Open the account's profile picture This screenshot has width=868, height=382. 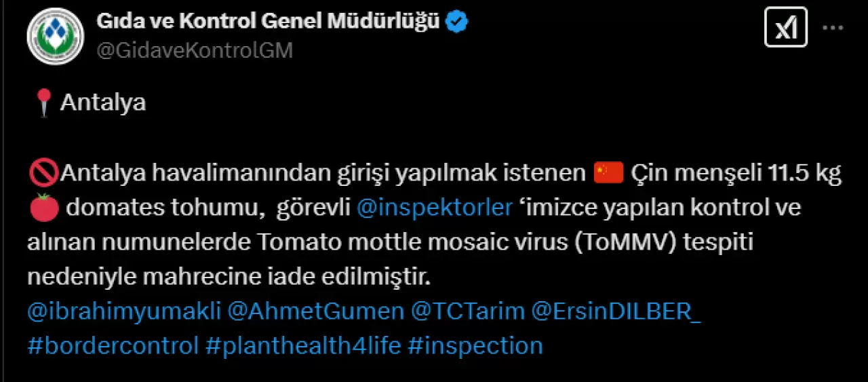coord(55,36)
